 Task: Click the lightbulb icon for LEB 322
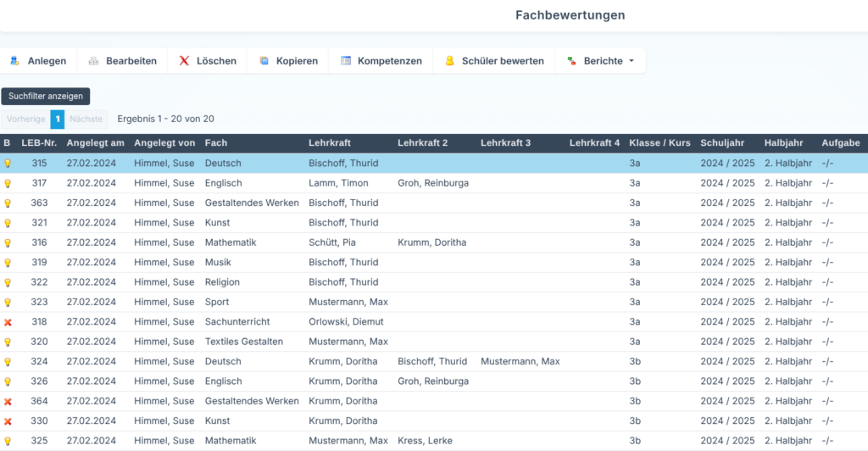click(x=8, y=283)
